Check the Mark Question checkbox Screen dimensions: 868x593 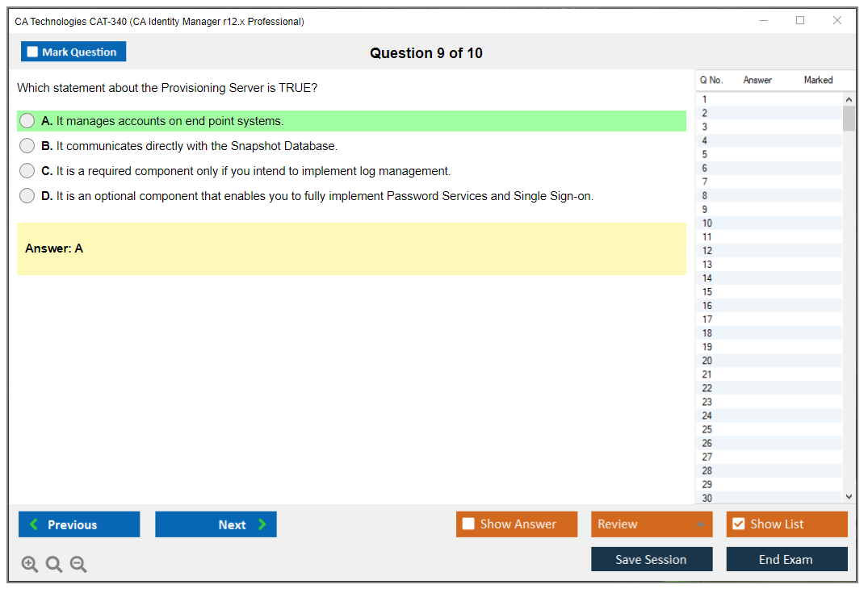point(33,52)
